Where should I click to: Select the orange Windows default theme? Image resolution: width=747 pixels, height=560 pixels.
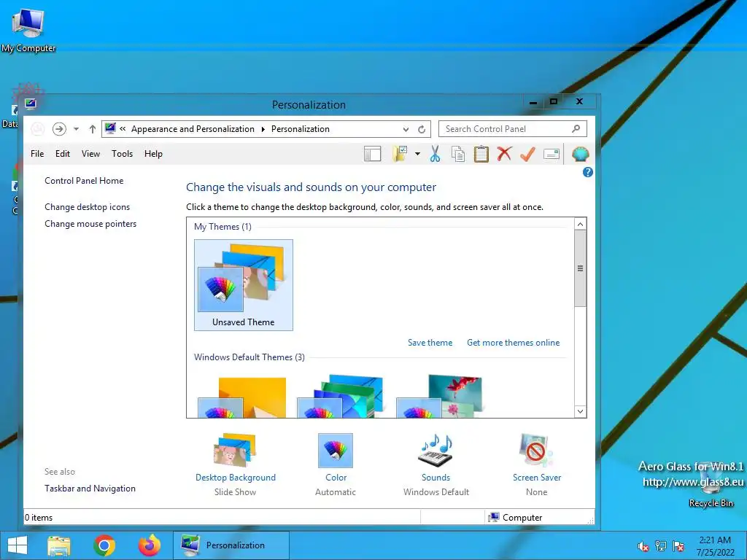242,397
